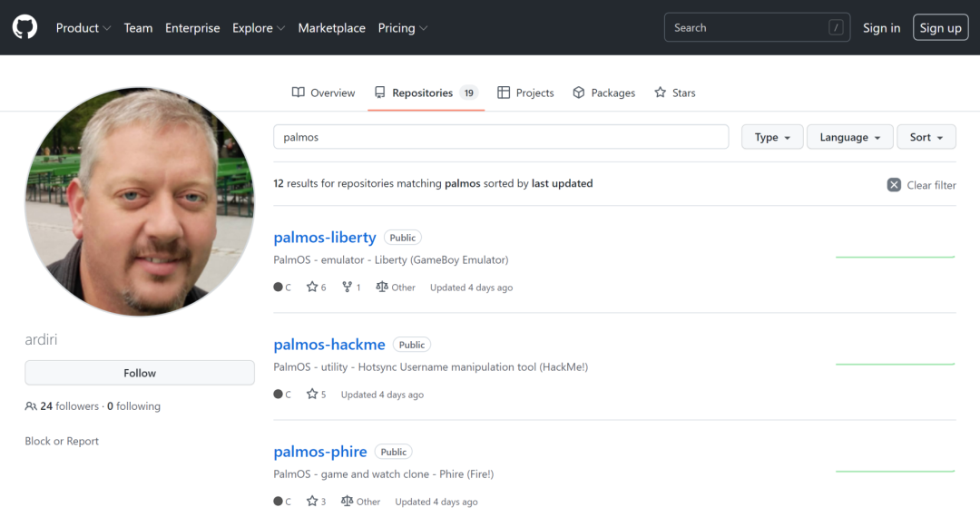This screenshot has height=517, width=980.
Task: Switch to the Overview tab
Action: pos(323,93)
